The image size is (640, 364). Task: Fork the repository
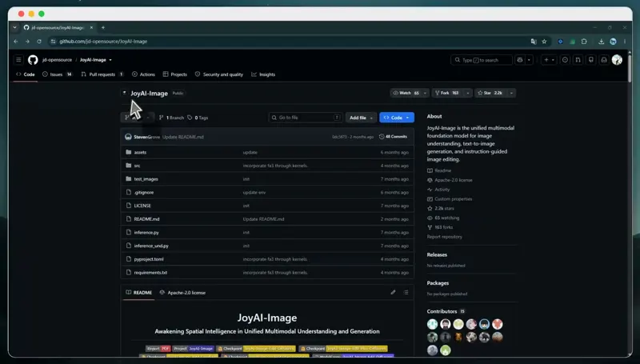[x=448, y=93]
